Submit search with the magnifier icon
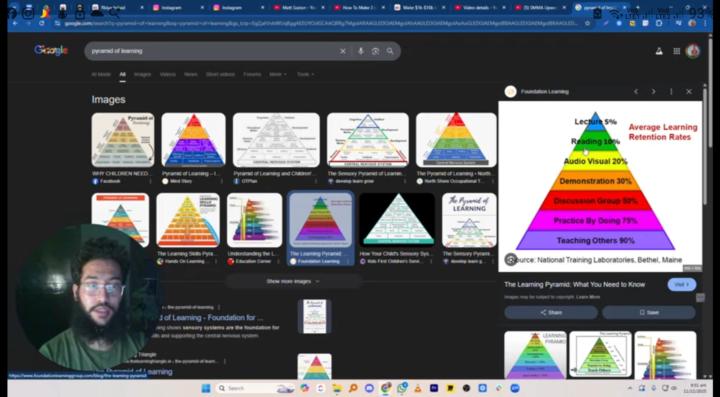 (x=390, y=51)
